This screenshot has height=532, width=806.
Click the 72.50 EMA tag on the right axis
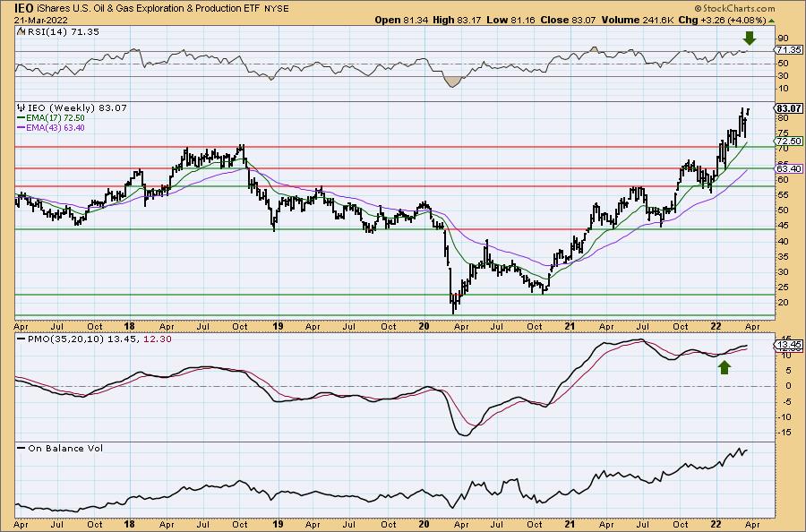coord(788,141)
